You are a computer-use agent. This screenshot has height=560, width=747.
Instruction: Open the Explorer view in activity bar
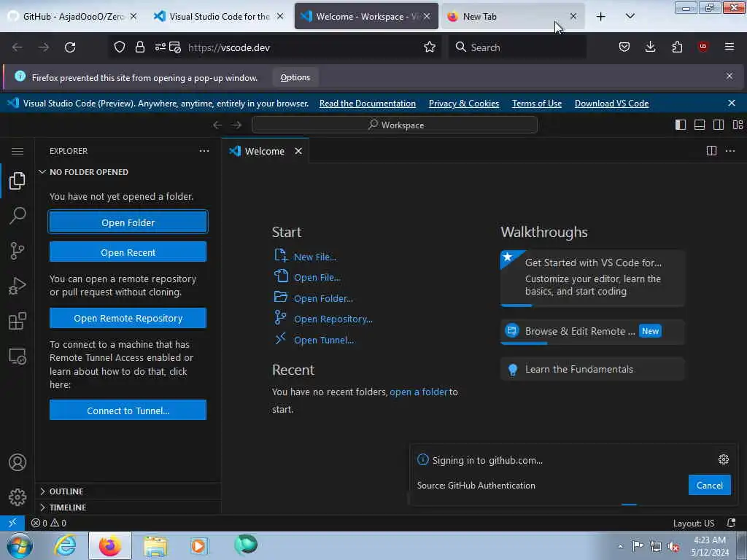(18, 181)
